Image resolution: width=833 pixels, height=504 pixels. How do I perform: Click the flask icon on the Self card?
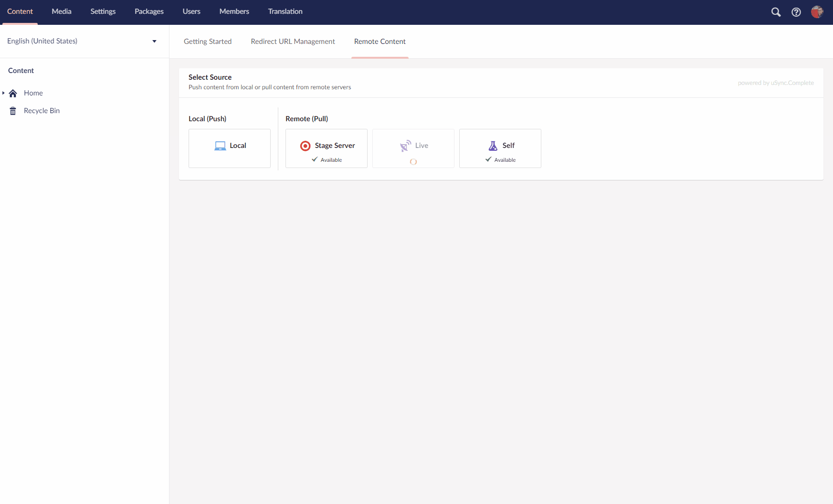[493, 146]
